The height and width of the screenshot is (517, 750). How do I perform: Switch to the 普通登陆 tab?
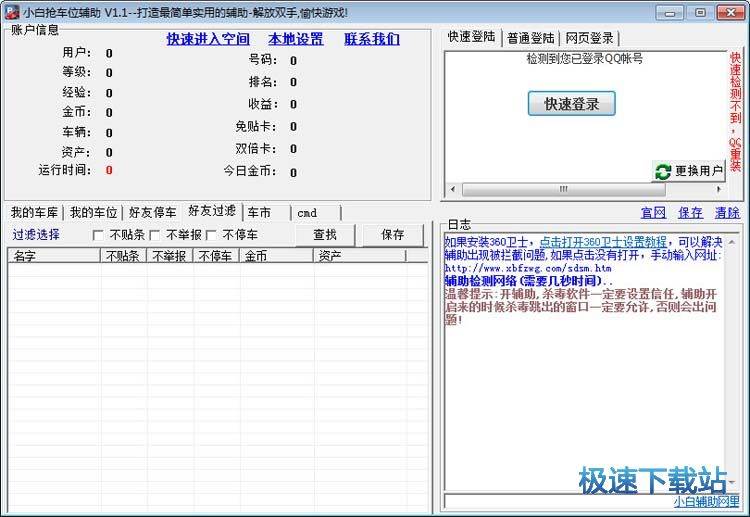(531, 38)
